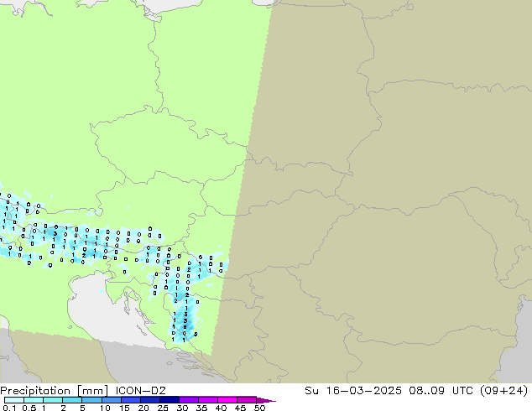Click the 35–40 mm violet legend swatch
The height and width of the screenshot is (411, 532).
(208, 400)
